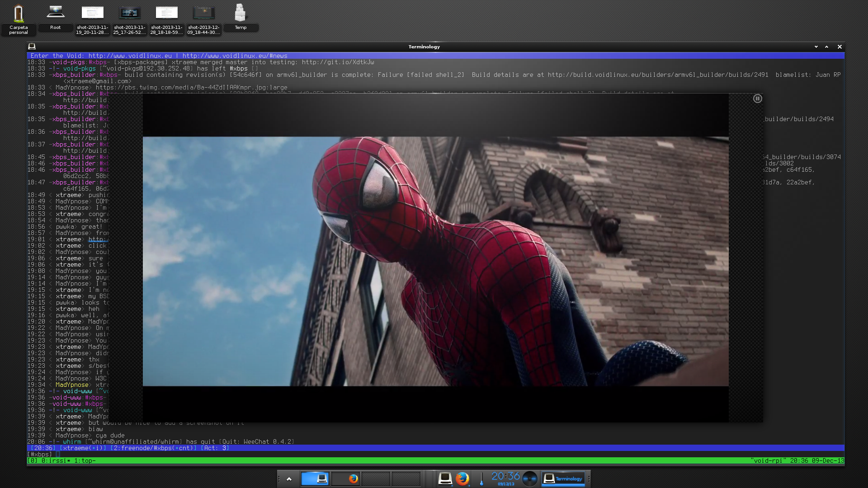Open the voidlinux.eu/#news link in topic
Screen dimensions: 868x488
[x=235, y=56]
